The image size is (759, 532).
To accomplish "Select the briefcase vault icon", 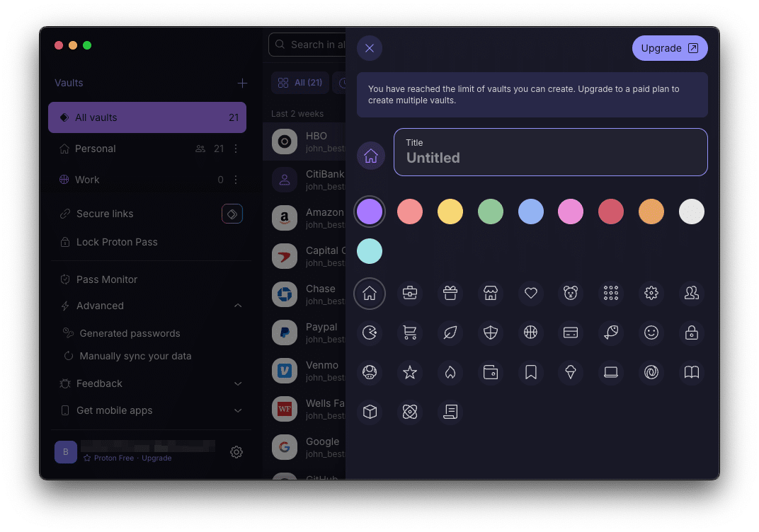I will pyautogui.click(x=409, y=293).
